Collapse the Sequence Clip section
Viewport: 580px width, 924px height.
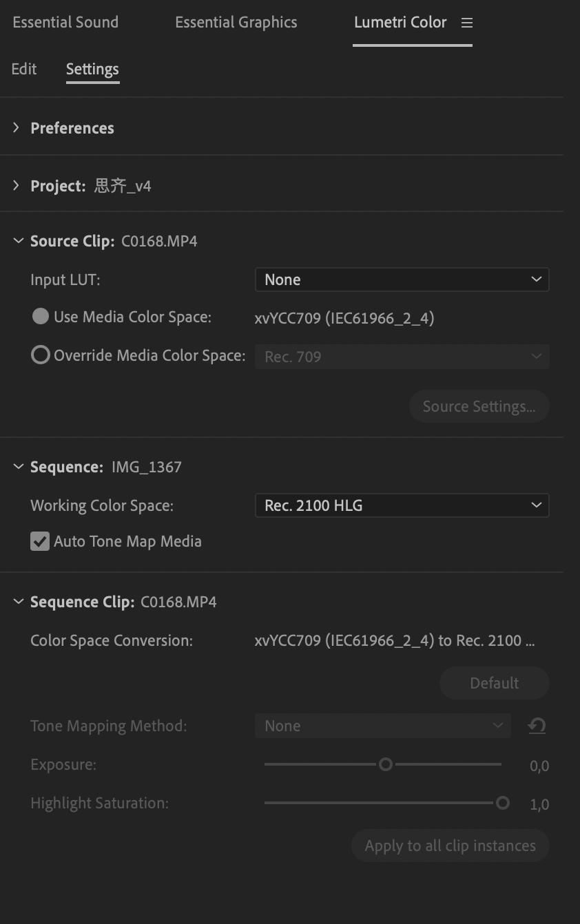tap(18, 601)
